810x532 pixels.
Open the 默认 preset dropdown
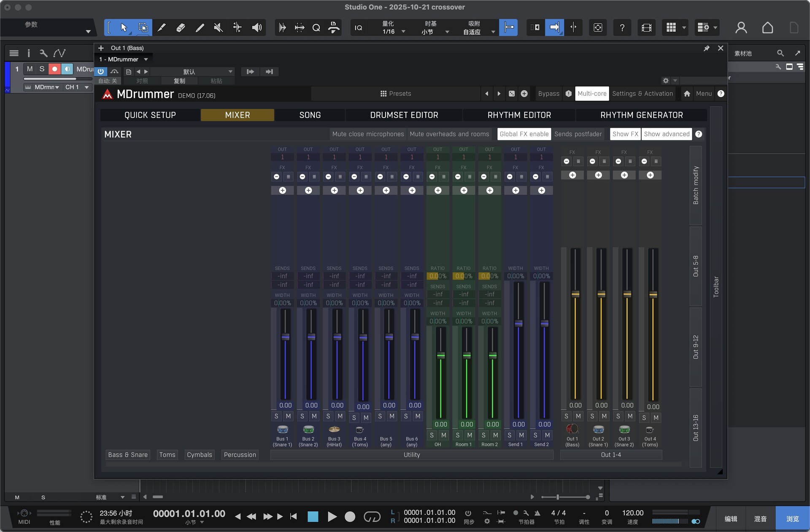coord(230,72)
